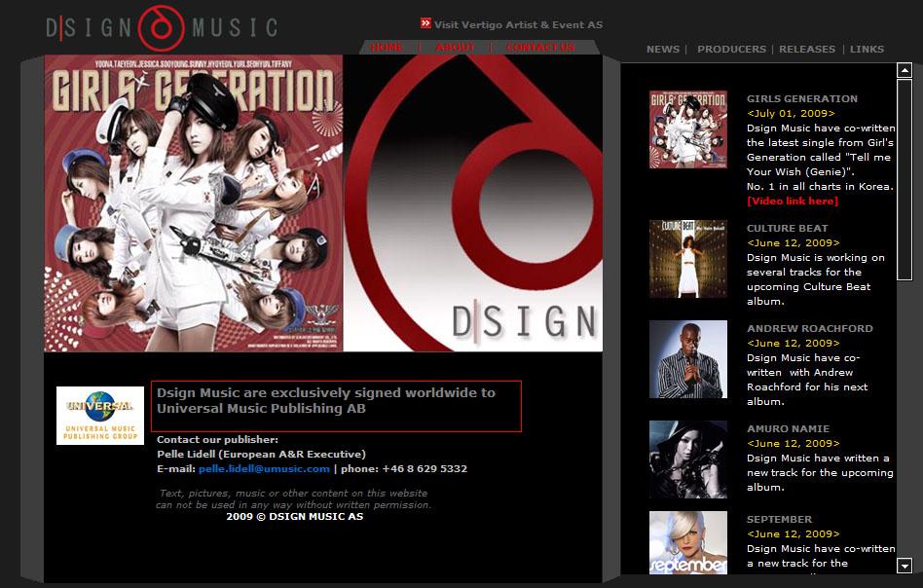The image size is (923, 588).
Task: Click the AMURO NAMIE news heading
Action: [788, 429]
